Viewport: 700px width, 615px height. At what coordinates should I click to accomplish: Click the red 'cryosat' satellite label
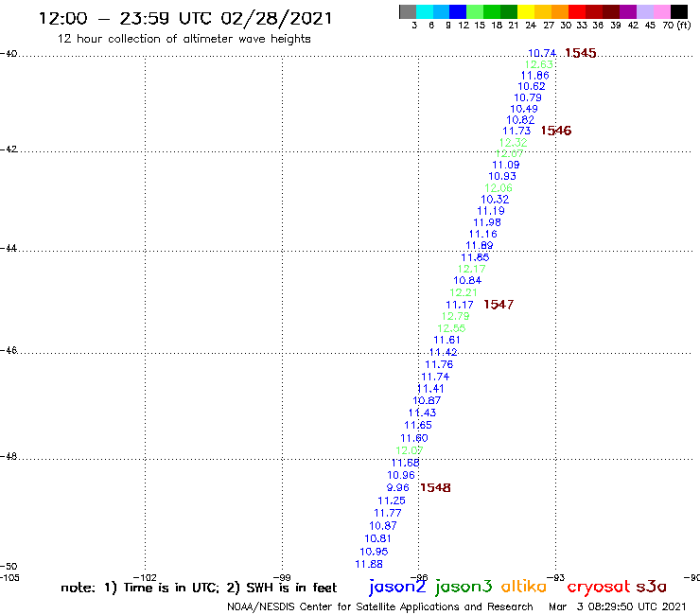tap(599, 587)
